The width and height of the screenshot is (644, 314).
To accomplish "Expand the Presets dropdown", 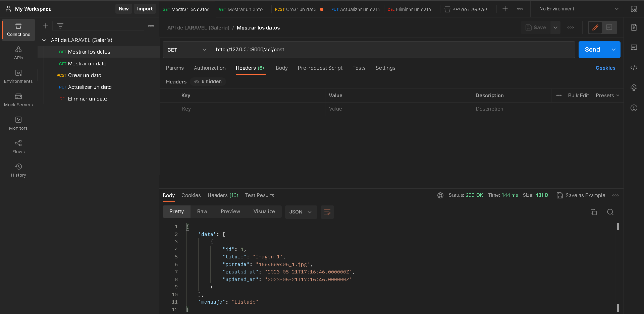I will point(607,96).
